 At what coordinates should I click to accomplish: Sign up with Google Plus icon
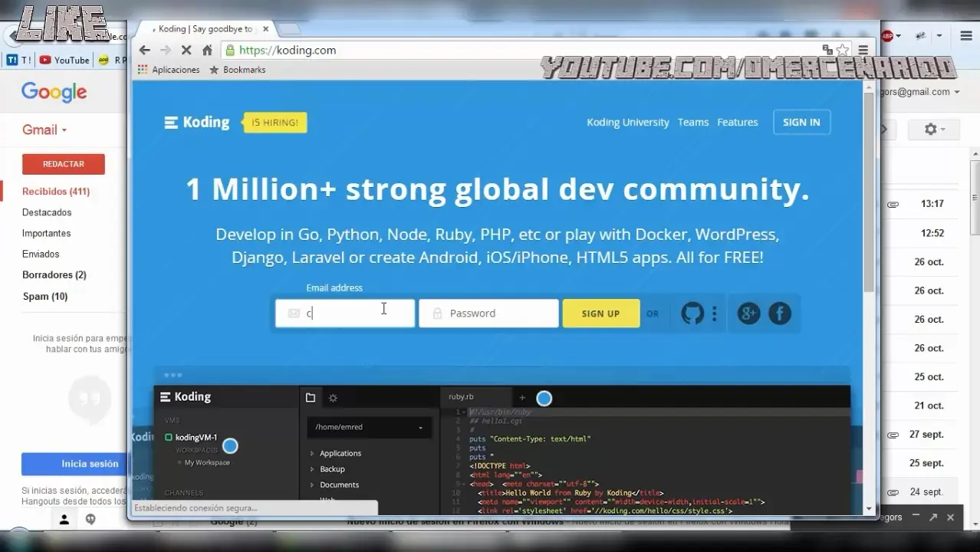point(748,313)
